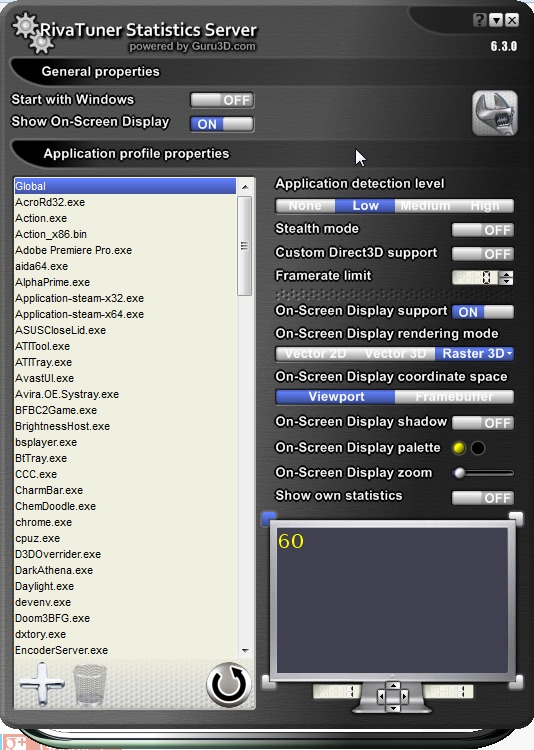Select Vector 2D rendering mode

tap(315, 353)
